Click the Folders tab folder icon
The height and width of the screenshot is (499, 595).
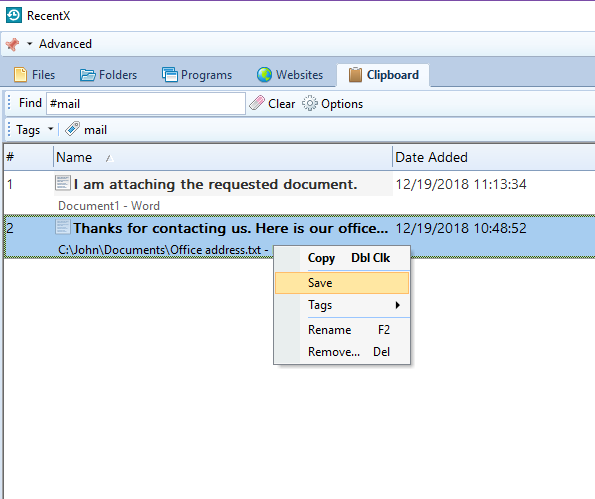[87, 75]
